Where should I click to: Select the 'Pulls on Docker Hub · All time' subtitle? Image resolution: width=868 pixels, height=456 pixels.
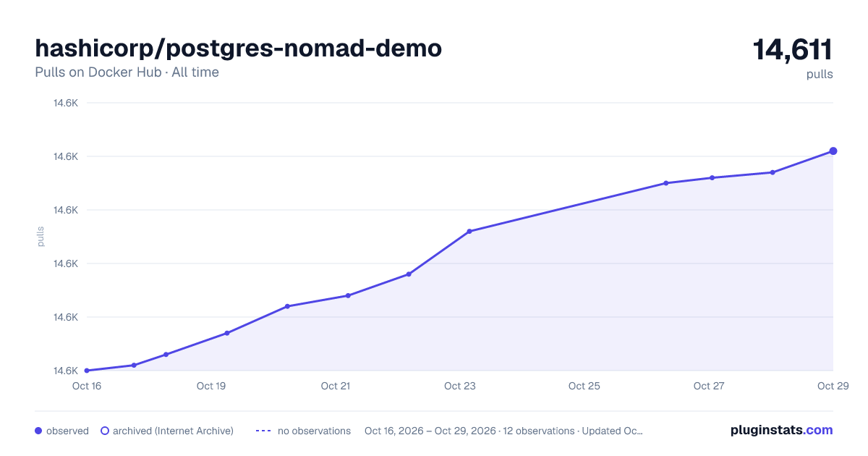click(127, 72)
